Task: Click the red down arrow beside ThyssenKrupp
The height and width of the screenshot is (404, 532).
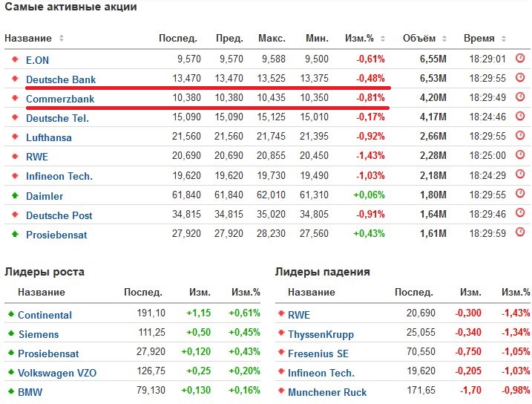Action: [281, 334]
